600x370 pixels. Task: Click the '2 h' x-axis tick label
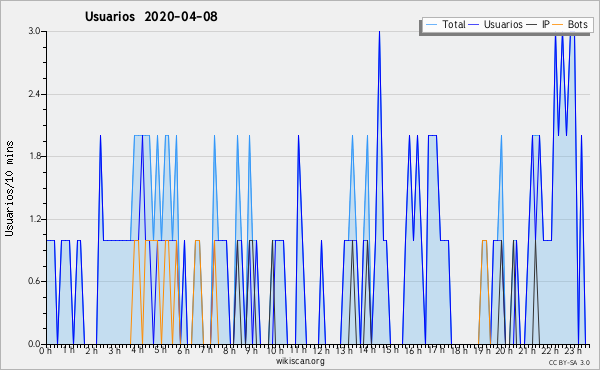pos(91,350)
